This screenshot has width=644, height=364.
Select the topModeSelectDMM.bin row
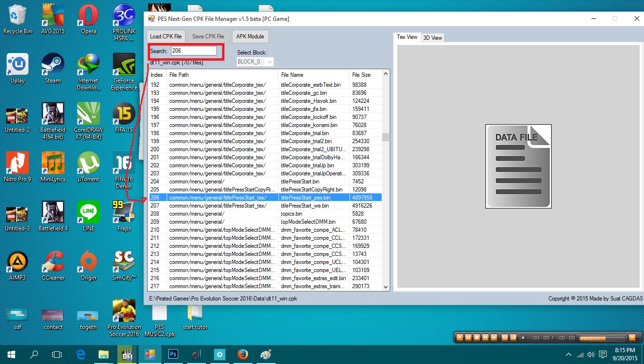pyautogui.click(x=265, y=222)
